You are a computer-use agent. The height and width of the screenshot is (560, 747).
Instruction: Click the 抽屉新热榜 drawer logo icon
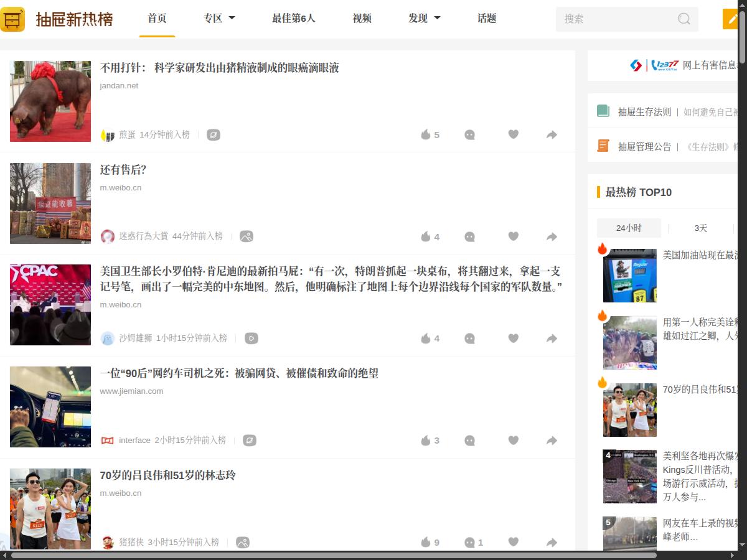(12, 19)
